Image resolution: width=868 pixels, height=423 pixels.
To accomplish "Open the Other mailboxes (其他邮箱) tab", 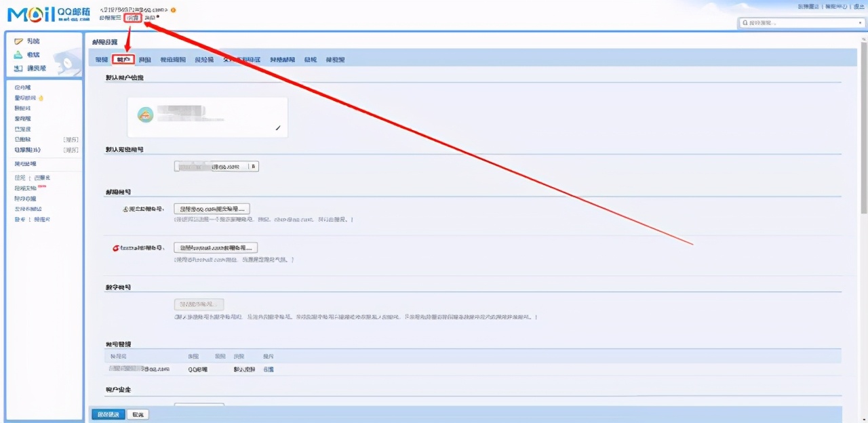I will click(x=282, y=60).
